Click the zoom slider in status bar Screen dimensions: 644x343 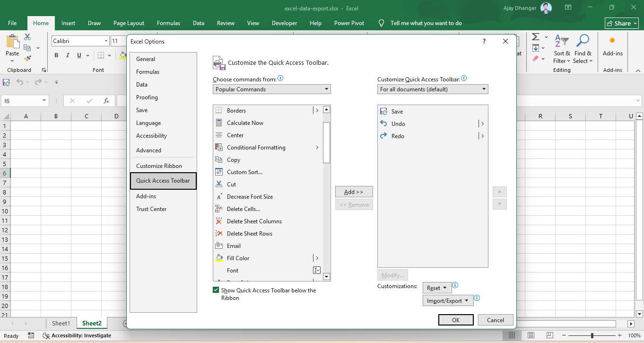click(592, 335)
